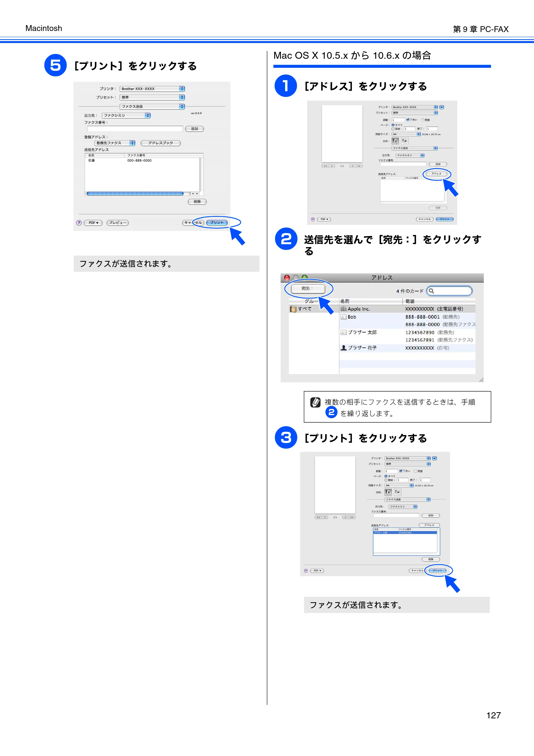The image size is (534, 756).
Task: Select the 佐藤 000-888-0000 recipient row
Action: click(143, 160)
